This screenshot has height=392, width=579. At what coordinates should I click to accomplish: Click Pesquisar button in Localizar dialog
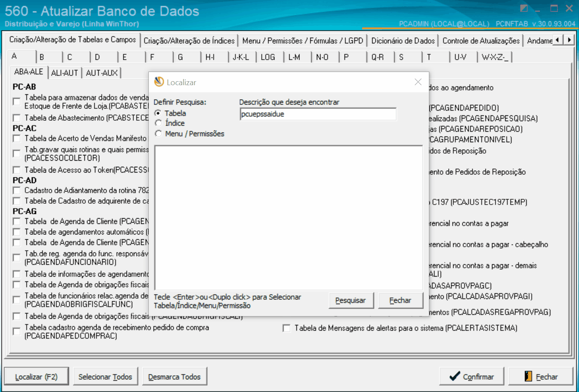351,301
